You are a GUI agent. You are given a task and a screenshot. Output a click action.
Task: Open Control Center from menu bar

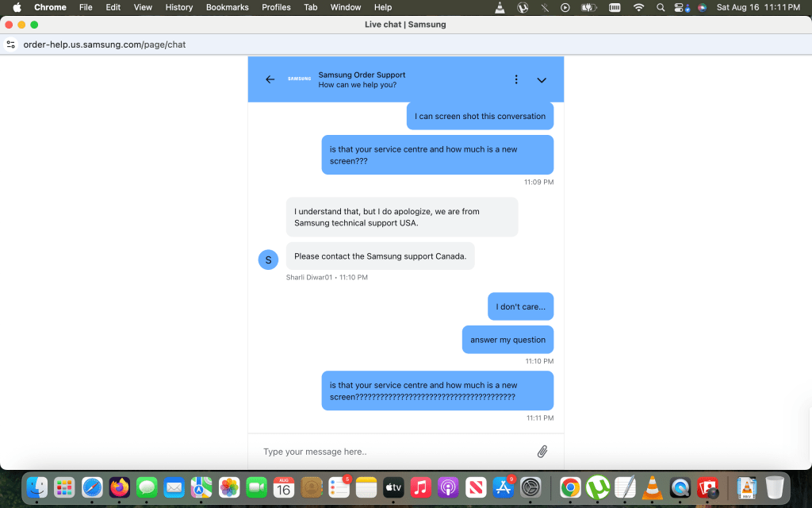(680, 7)
